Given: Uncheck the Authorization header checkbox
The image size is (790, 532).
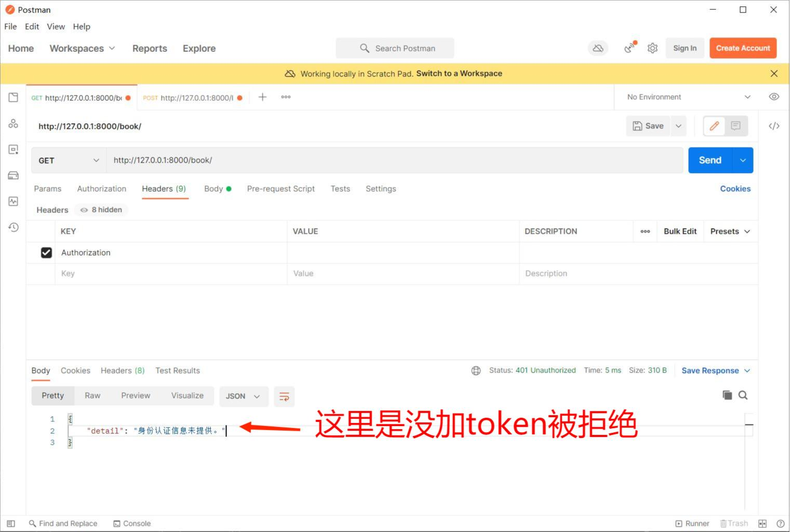Looking at the screenshot, I should 46,252.
